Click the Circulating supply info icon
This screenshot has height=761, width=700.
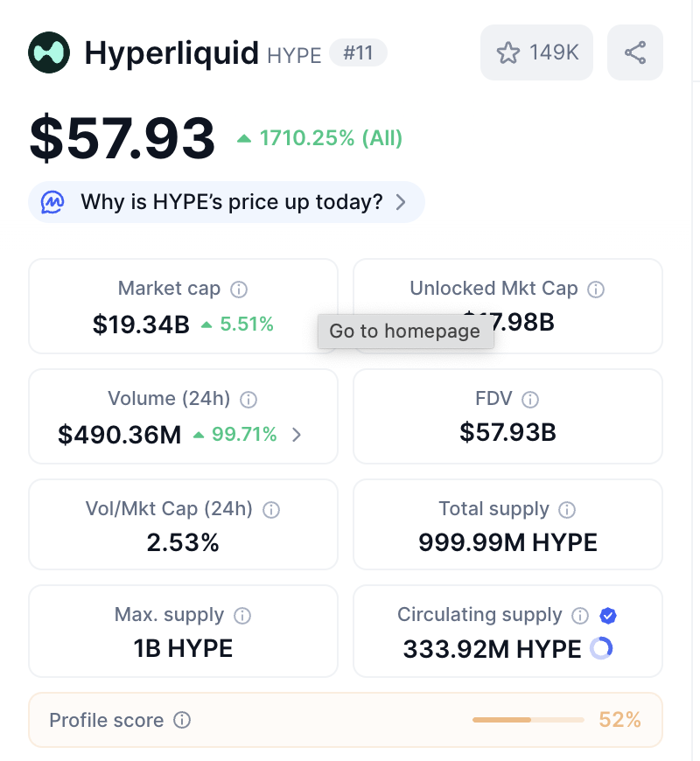[x=579, y=616]
